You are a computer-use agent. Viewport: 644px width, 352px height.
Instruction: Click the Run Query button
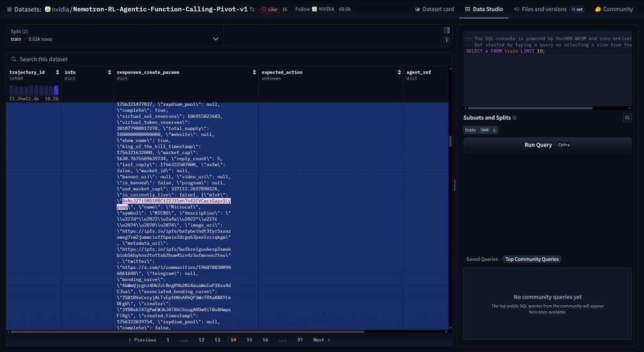coord(547,145)
